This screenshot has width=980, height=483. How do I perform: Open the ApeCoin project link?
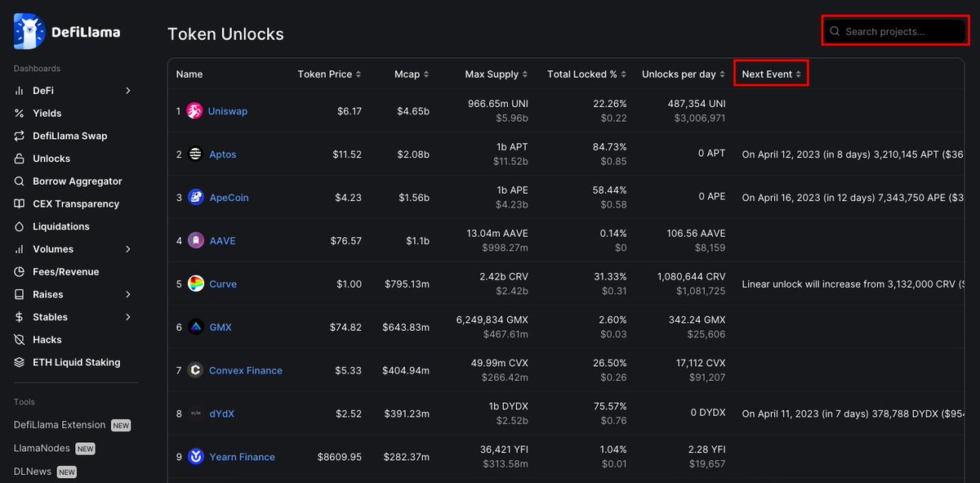point(229,198)
